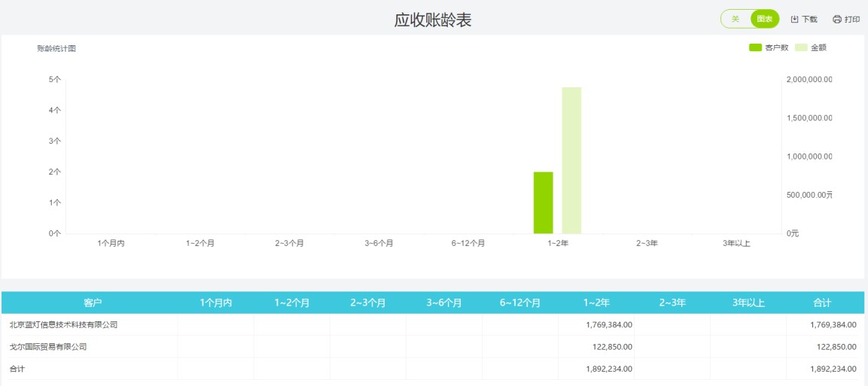
Task: Switch the chart toggle to 关
Action: click(x=736, y=19)
